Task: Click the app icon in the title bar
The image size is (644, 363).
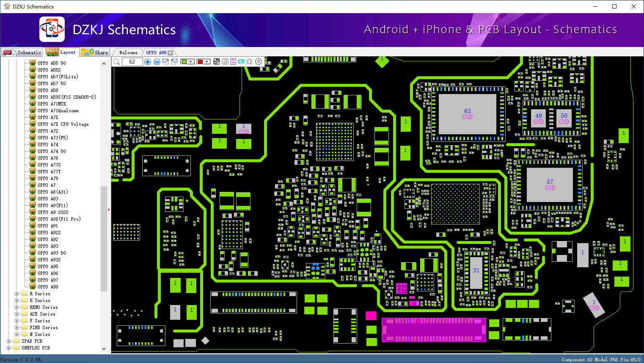Action: [x=7, y=6]
